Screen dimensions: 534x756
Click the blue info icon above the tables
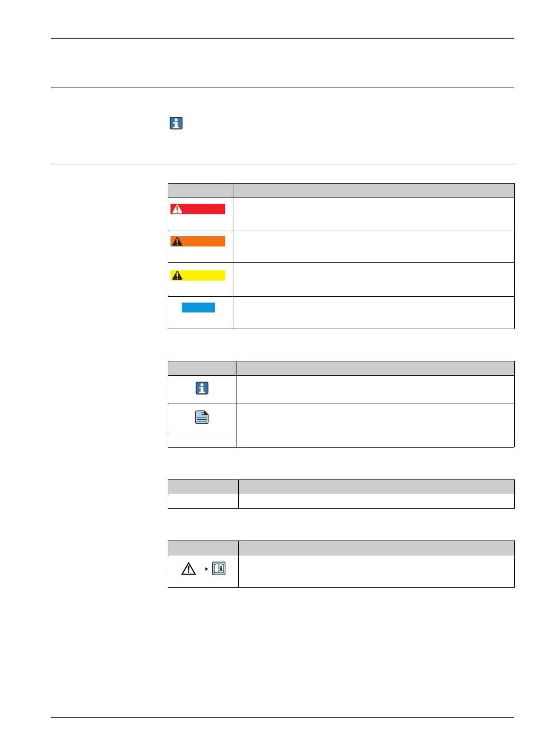(176, 123)
